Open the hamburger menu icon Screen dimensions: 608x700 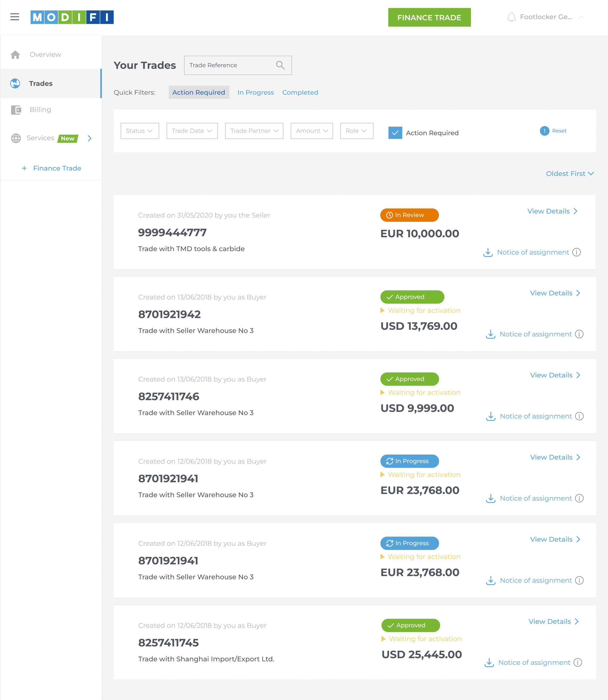click(x=15, y=17)
